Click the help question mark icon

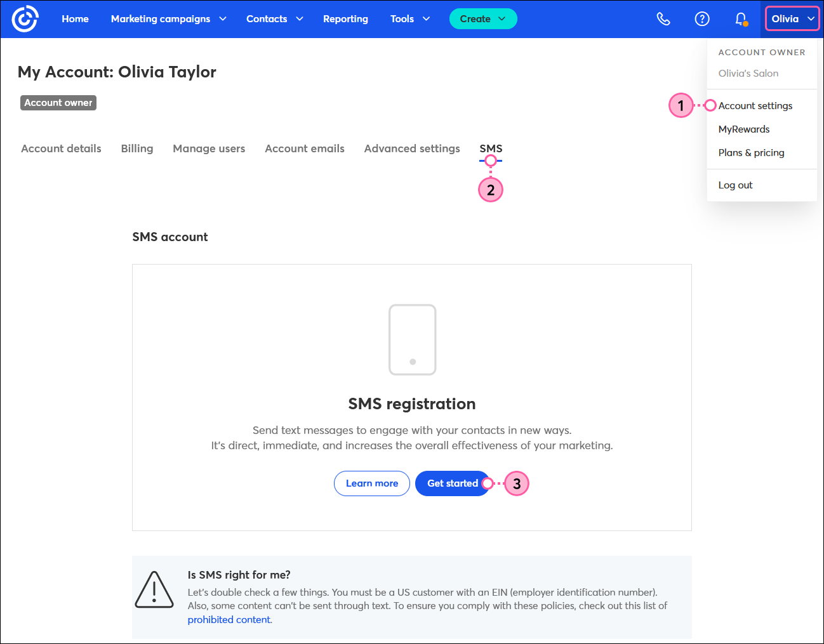(702, 19)
